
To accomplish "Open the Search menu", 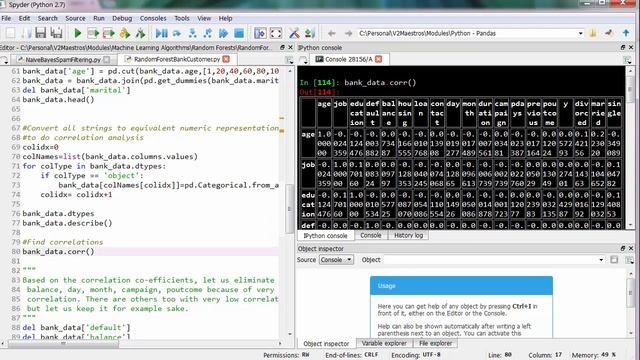I will [x=47, y=18].
